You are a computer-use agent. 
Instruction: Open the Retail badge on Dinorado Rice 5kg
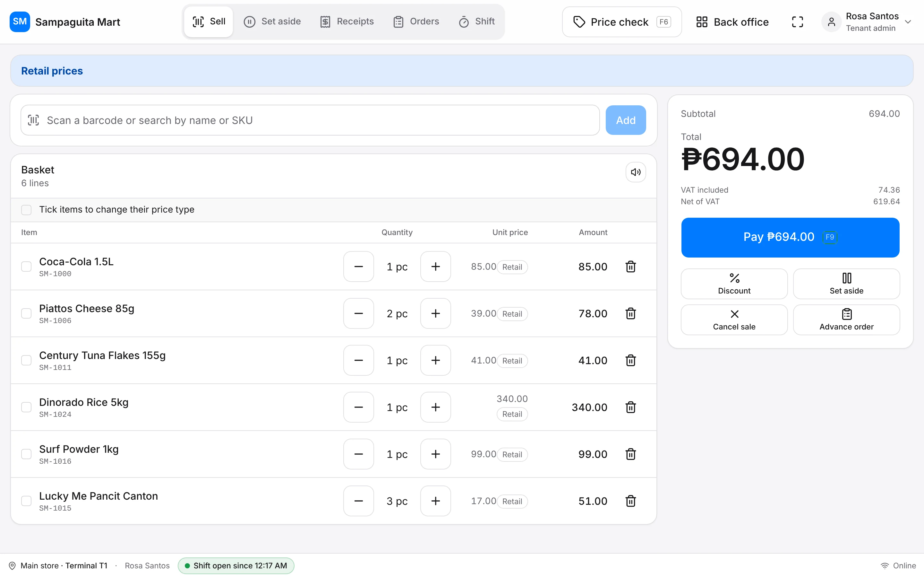point(512,414)
